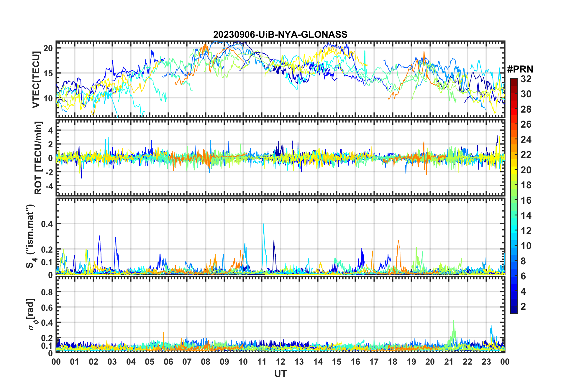Click the S4 ("ism.mat") axis label

tap(30, 236)
